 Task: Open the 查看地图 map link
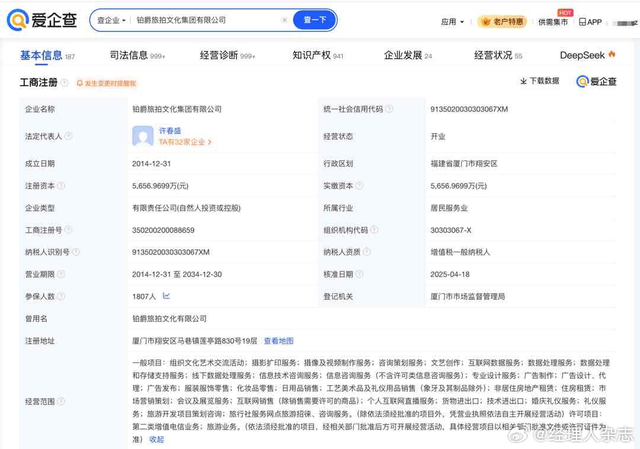coord(278,341)
